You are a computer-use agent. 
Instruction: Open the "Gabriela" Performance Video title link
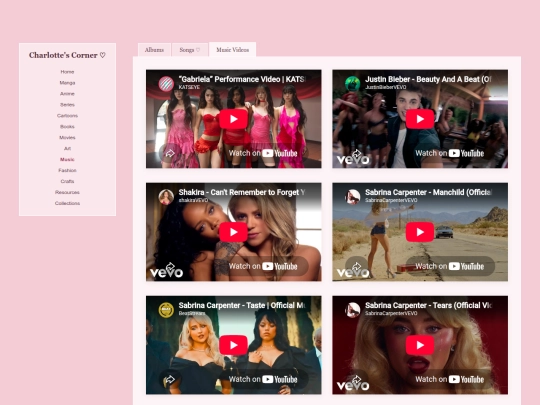click(x=242, y=79)
